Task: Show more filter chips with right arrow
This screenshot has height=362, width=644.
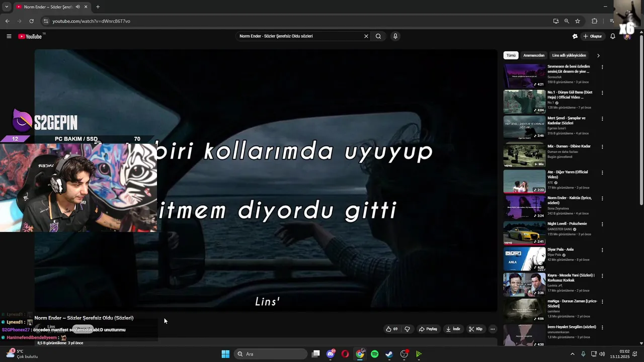Action: [598, 55]
